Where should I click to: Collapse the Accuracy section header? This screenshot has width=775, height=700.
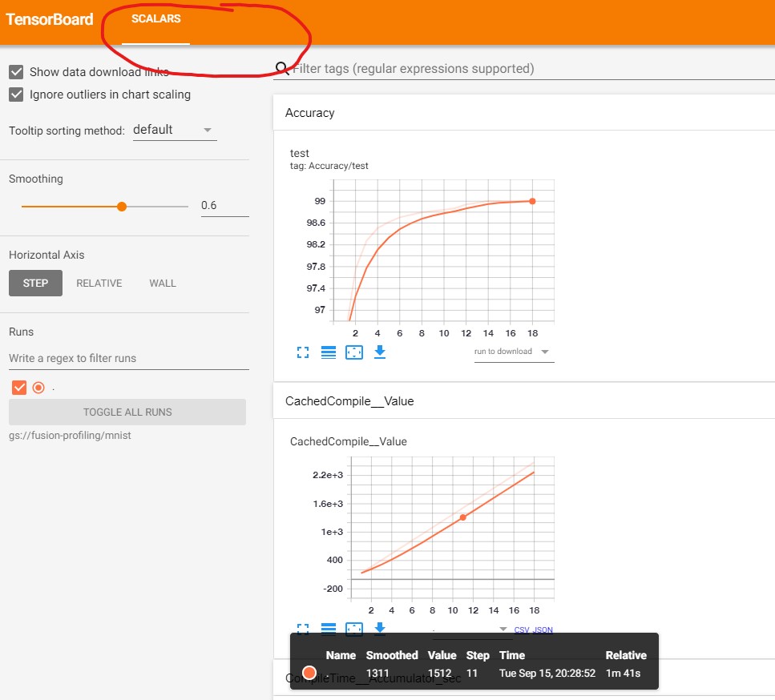[524, 113]
